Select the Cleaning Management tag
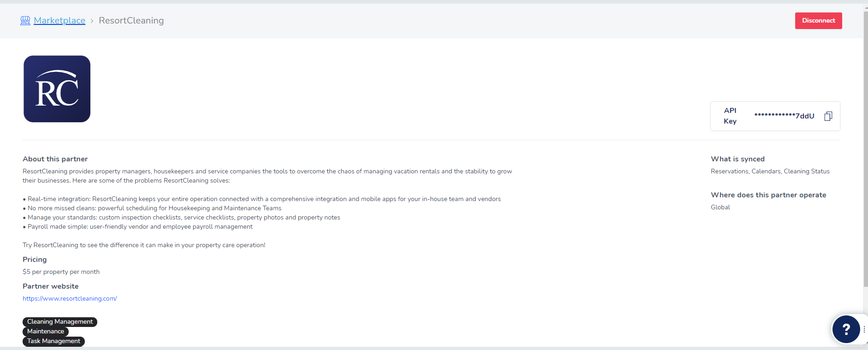The image size is (868, 350). pos(60,322)
